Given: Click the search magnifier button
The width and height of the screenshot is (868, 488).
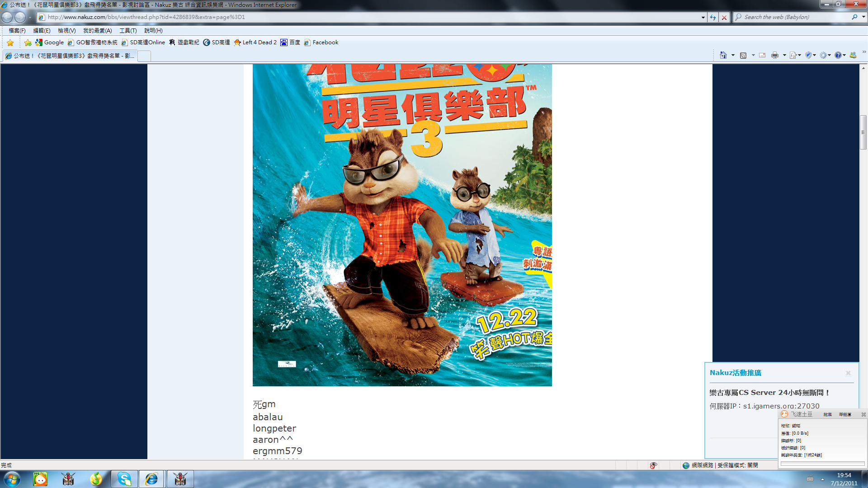Looking at the screenshot, I should coord(854,17).
